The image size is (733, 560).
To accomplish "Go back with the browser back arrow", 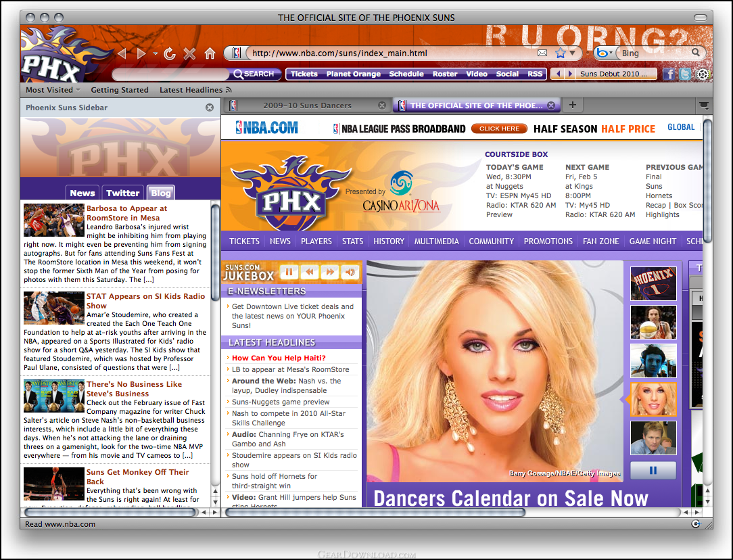I will tap(122, 53).
